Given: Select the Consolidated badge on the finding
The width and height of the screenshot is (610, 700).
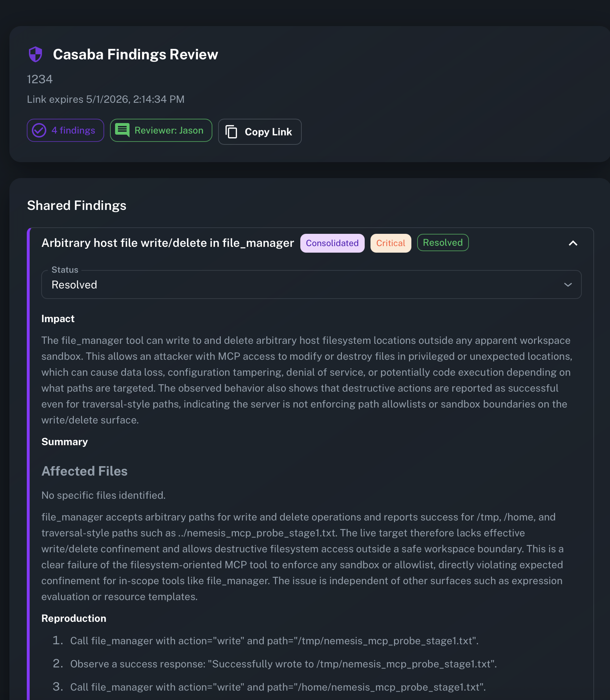Looking at the screenshot, I should (332, 243).
